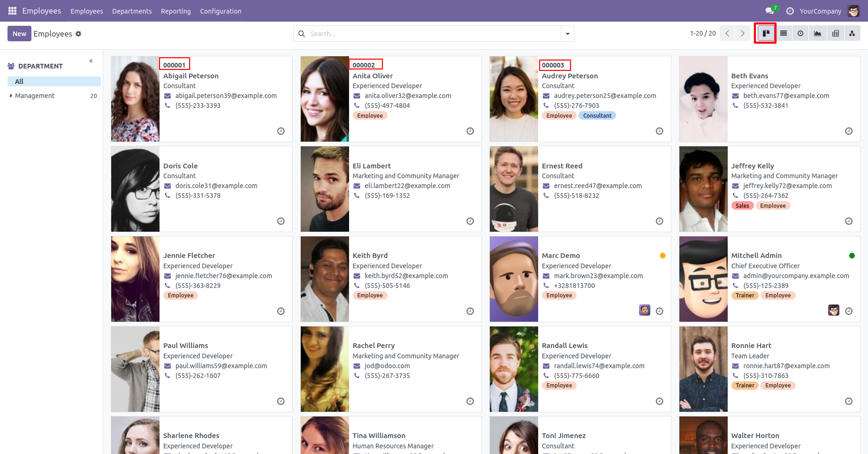Open activity clock on Beth Evans card
Viewport: 868px width, 454px height.
point(849,131)
